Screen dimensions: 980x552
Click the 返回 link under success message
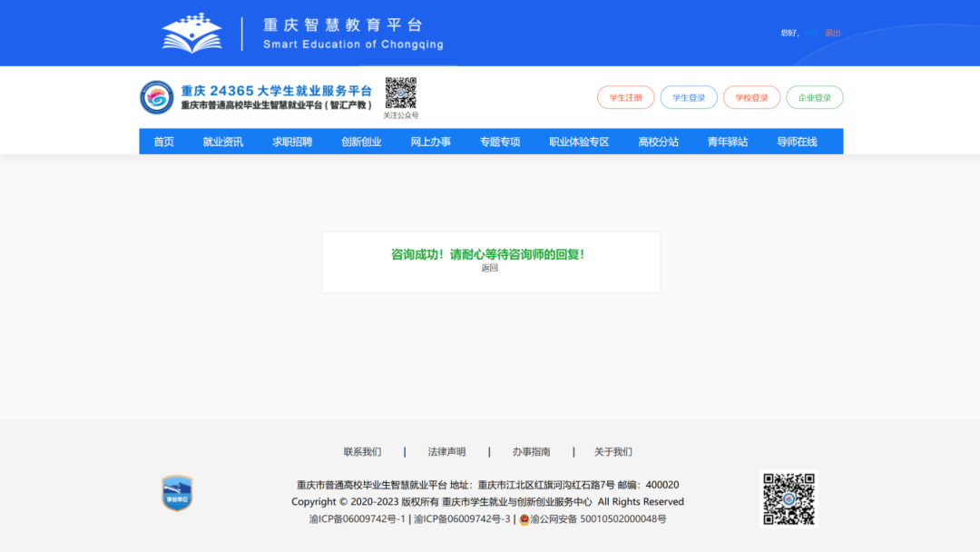pos(490,268)
